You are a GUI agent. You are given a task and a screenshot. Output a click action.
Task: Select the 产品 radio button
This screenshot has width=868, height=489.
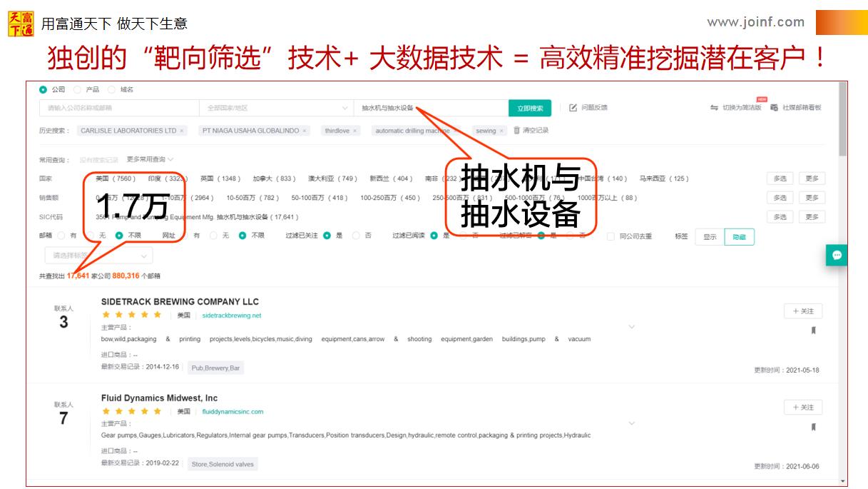pyautogui.click(x=78, y=90)
